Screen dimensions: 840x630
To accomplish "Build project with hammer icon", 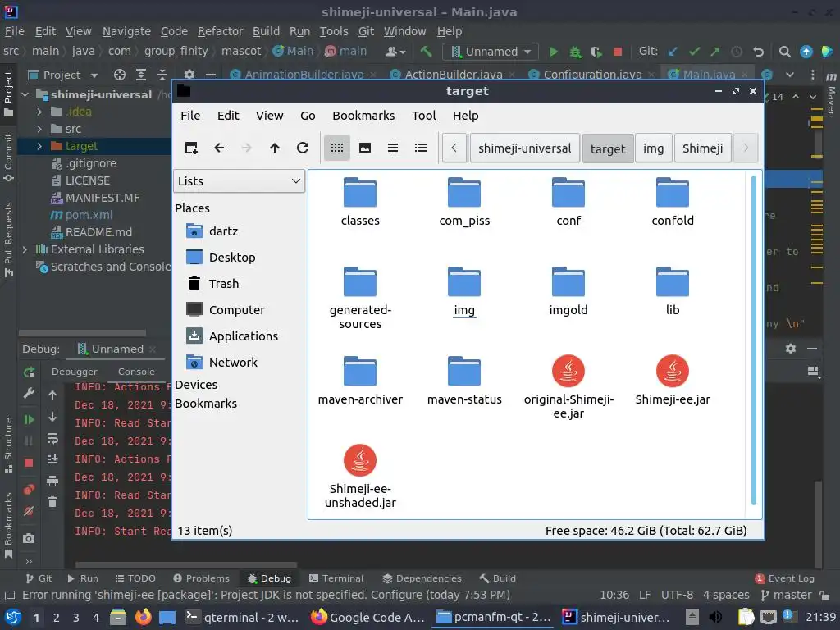I will tap(426, 52).
